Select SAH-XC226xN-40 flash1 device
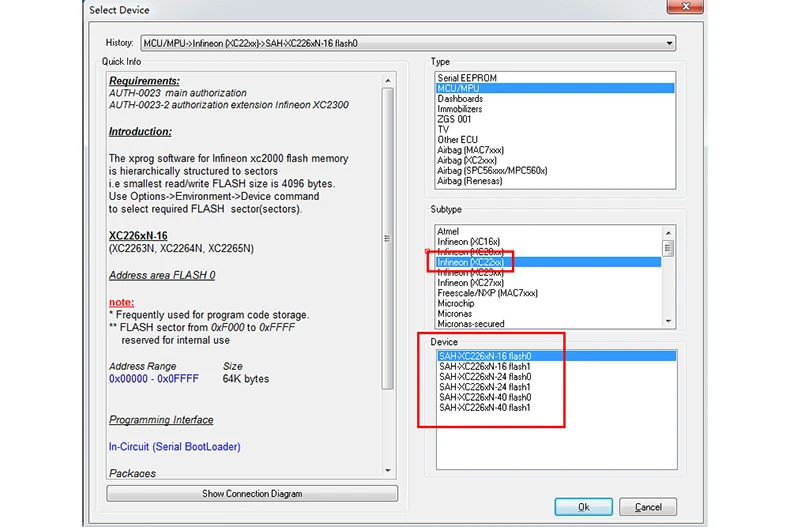790x527 pixels. coord(556,408)
